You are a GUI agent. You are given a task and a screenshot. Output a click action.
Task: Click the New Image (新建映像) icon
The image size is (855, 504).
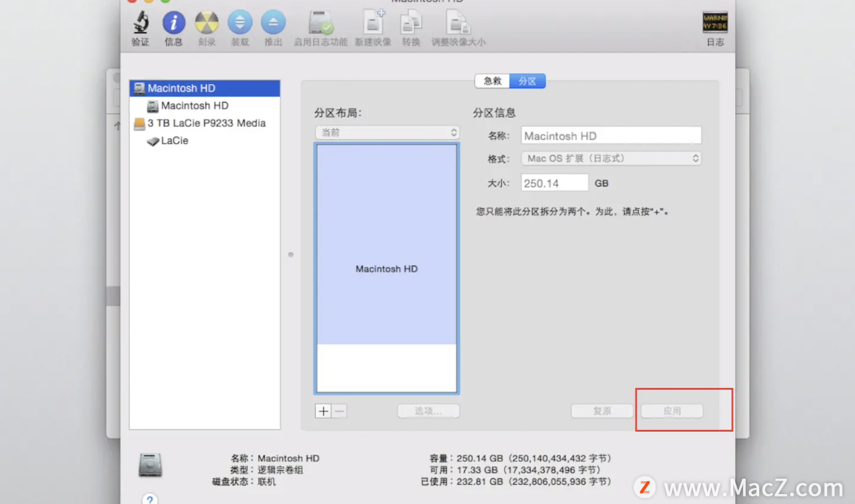(373, 22)
